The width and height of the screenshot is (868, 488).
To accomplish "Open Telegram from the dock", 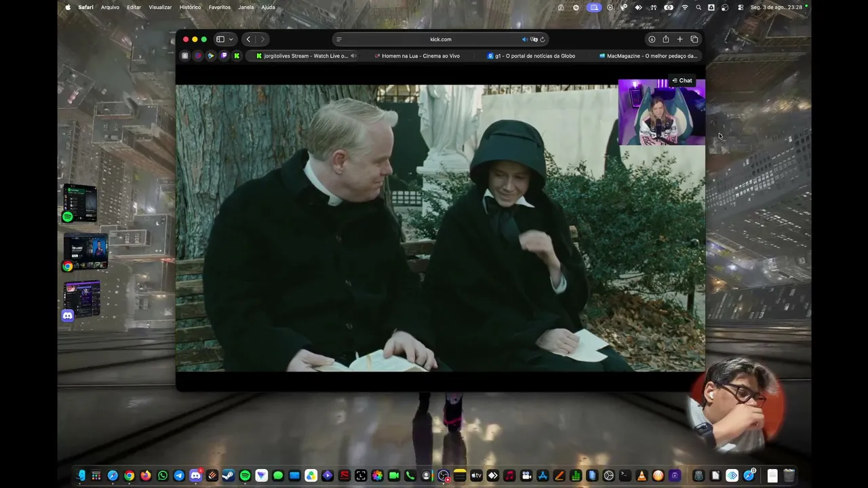I will 179,476.
